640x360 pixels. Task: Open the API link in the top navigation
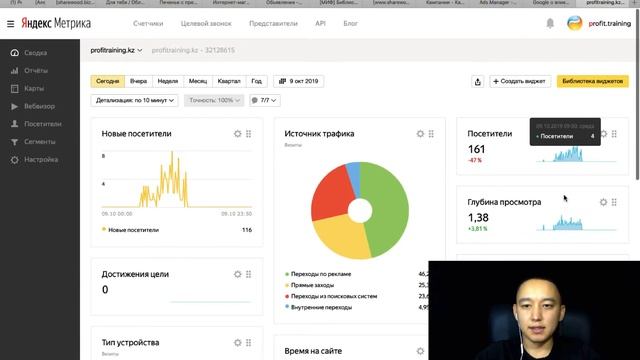pos(320,24)
